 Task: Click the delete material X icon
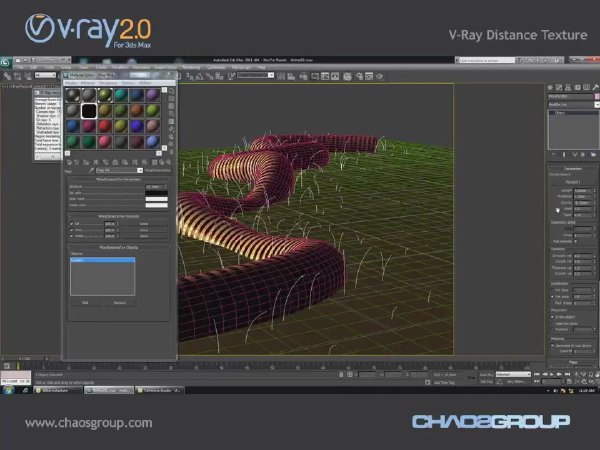point(96,162)
